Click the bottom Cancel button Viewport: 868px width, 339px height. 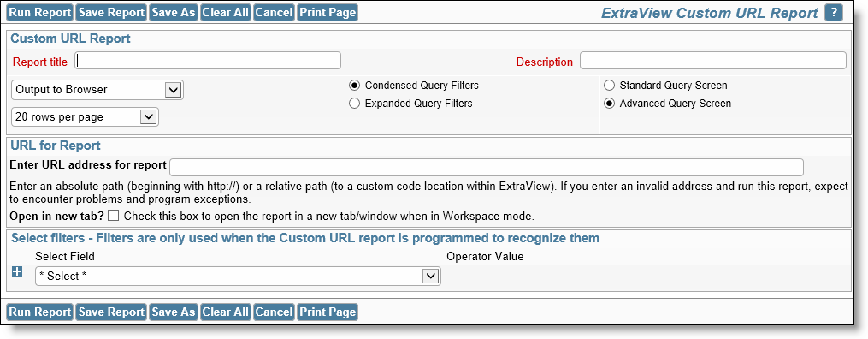(x=274, y=312)
